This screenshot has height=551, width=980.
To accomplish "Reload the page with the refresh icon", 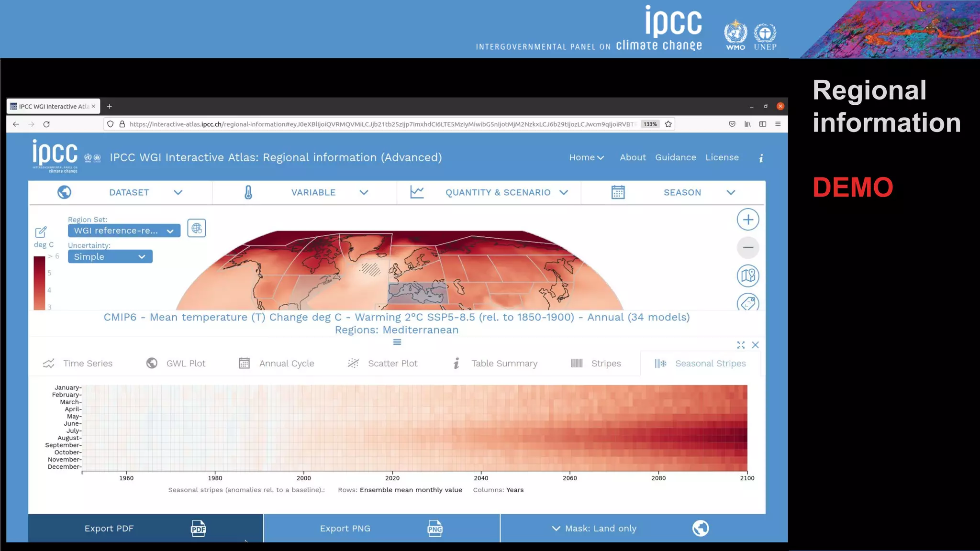I will tap(46, 124).
